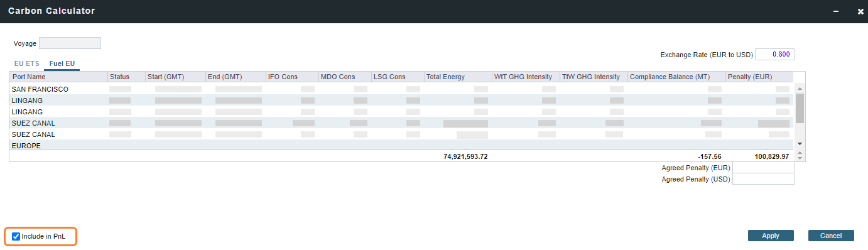868x250 pixels.
Task: Click the TtW GHG Intensity header
Action: coord(594,77)
